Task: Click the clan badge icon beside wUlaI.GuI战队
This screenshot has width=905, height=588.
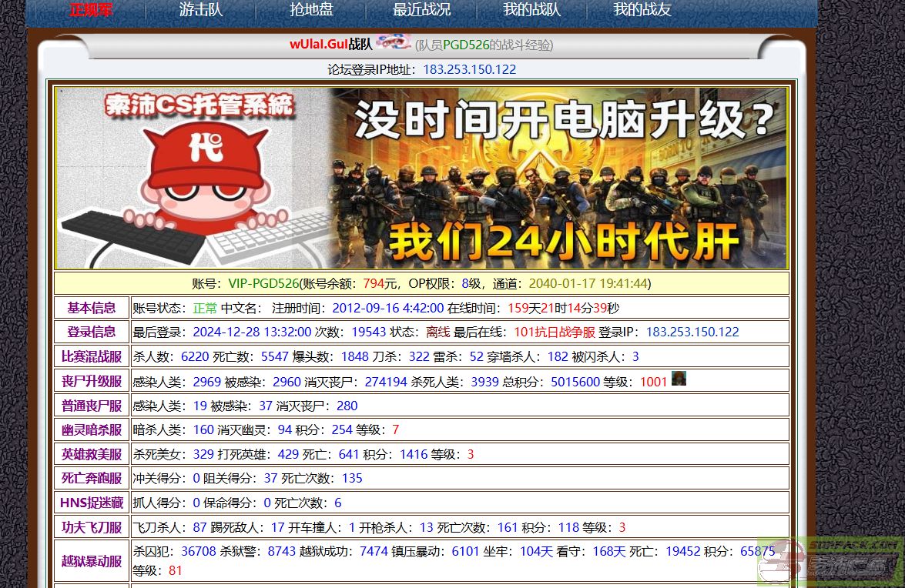Action: (394, 42)
